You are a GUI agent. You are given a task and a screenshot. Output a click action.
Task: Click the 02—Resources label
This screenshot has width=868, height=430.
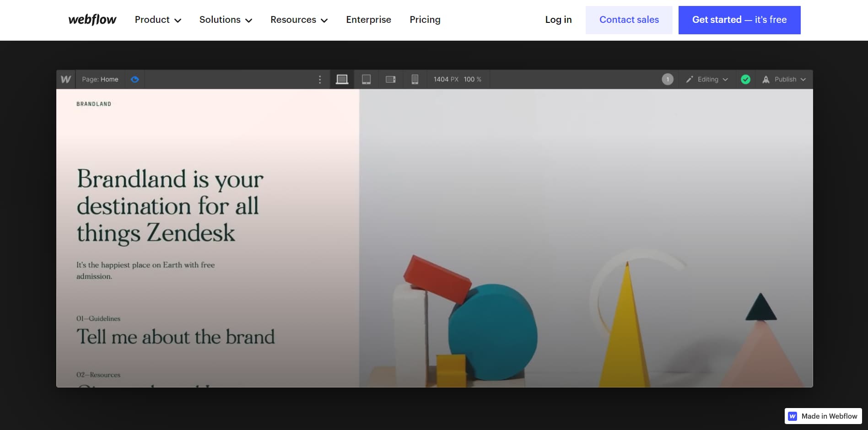pos(98,375)
